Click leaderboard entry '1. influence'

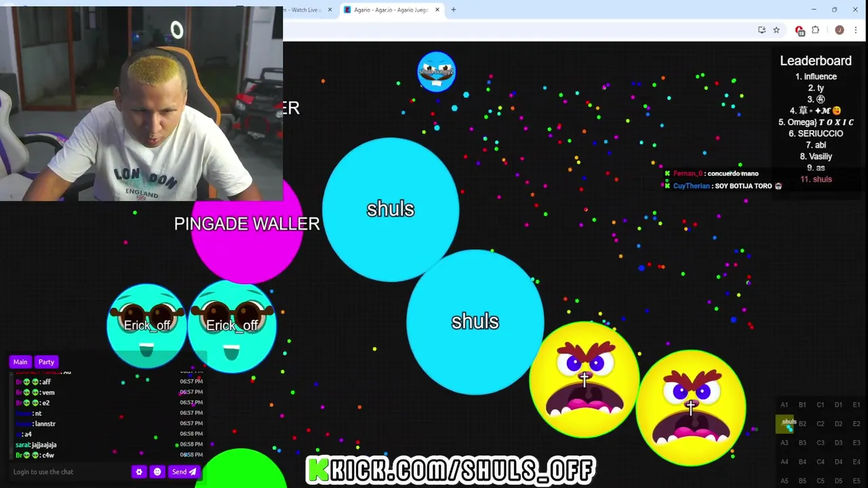pos(816,77)
